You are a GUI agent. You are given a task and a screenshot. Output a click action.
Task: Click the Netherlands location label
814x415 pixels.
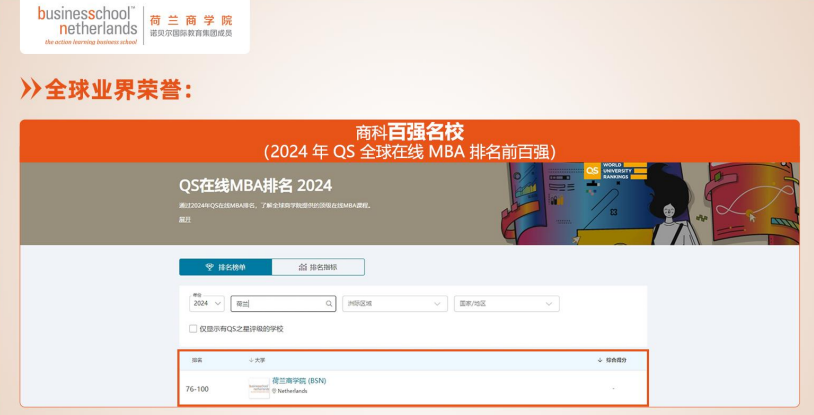[290, 391]
